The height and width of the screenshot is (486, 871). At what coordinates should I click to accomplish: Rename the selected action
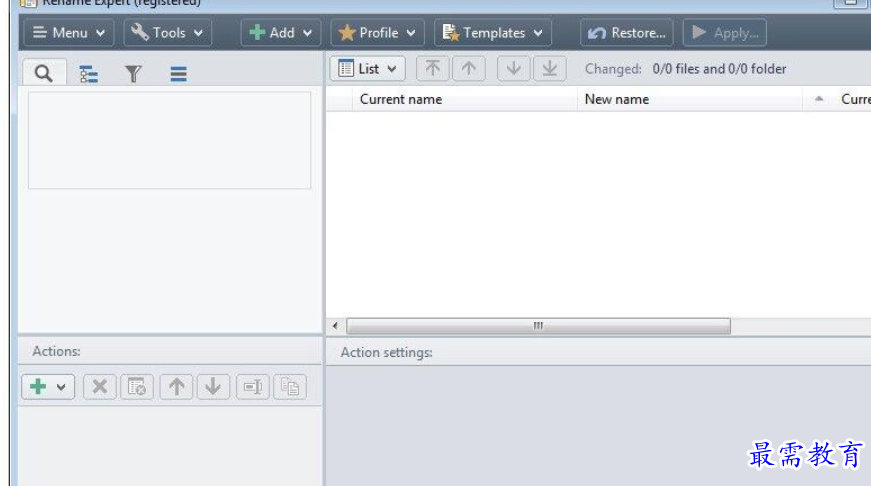point(253,387)
